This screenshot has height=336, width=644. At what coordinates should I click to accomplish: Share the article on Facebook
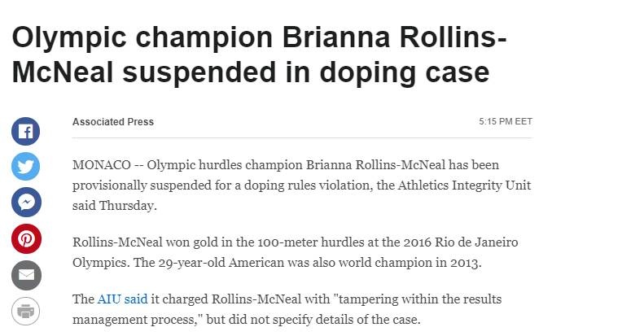26,131
